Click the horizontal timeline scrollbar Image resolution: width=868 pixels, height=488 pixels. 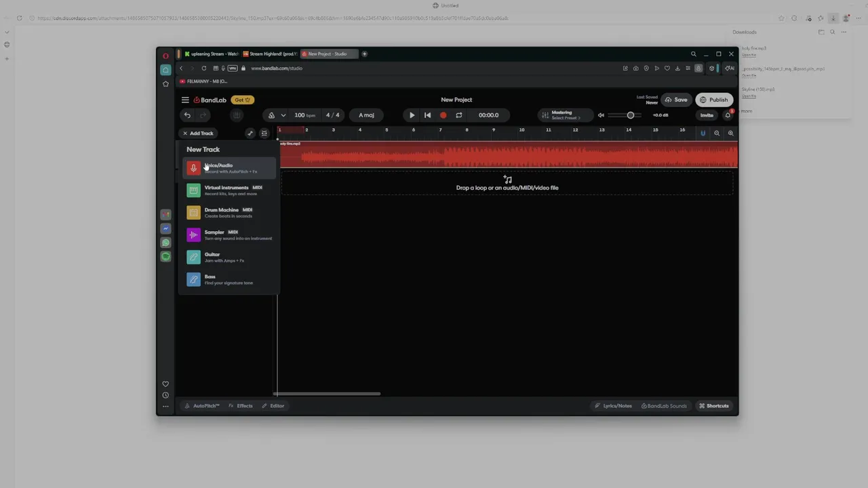[x=327, y=393]
